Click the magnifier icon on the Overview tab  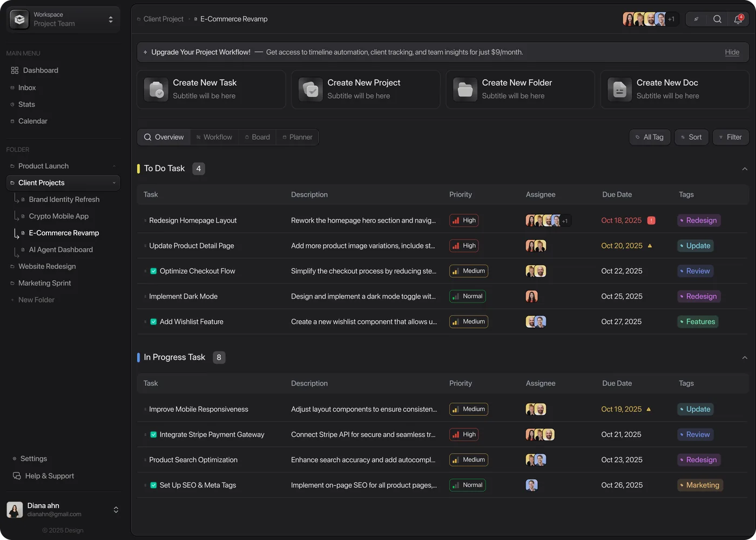[x=147, y=137]
